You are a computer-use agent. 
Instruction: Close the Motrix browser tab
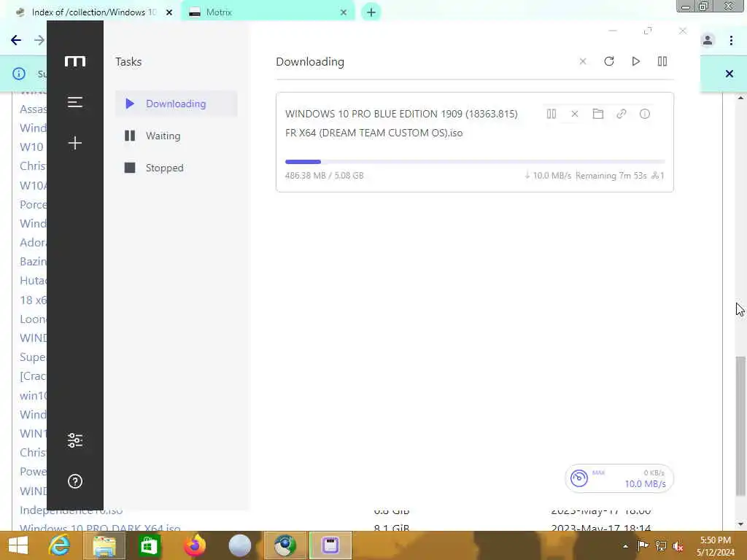[344, 12]
